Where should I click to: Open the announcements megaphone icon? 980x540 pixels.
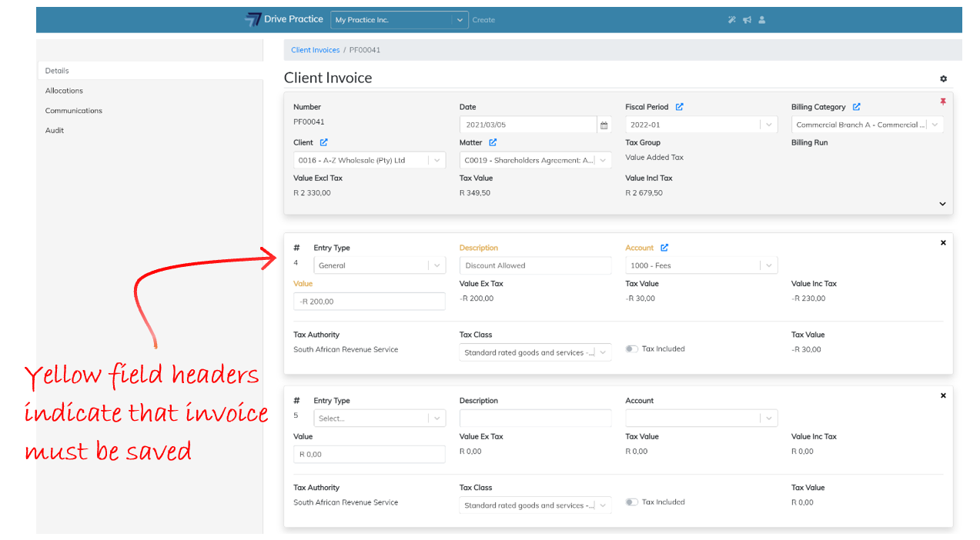(747, 20)
